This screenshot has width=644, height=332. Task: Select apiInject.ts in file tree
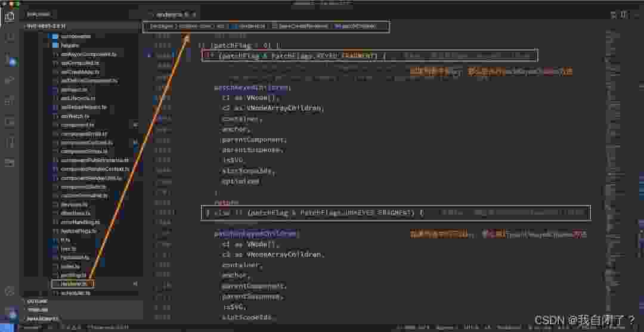(75, 89)
